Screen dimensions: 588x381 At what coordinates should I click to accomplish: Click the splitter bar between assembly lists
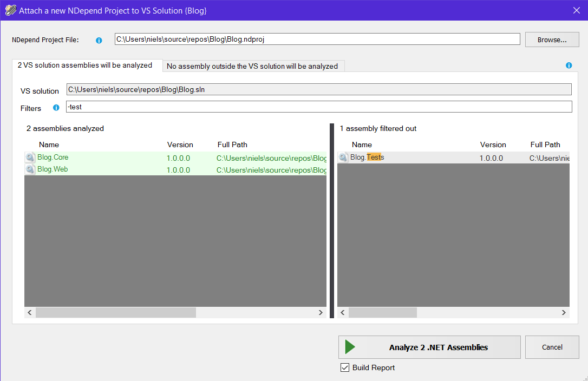point(332,221)
